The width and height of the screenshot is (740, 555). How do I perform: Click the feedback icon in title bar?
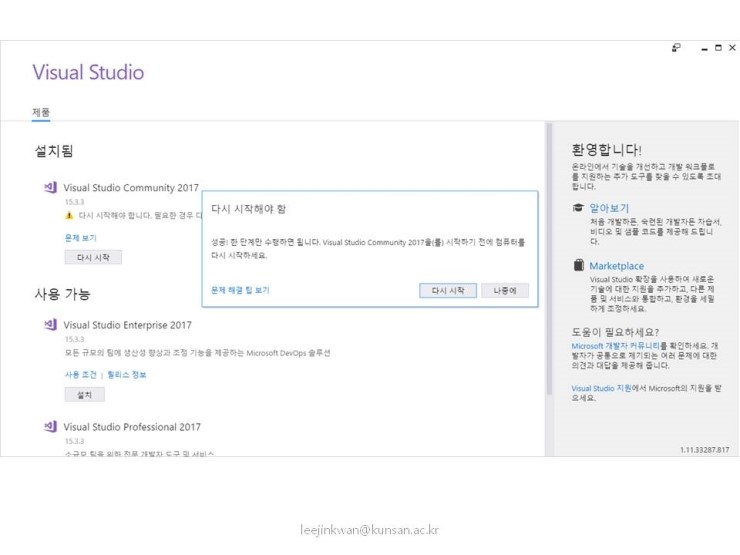[676, 48]
